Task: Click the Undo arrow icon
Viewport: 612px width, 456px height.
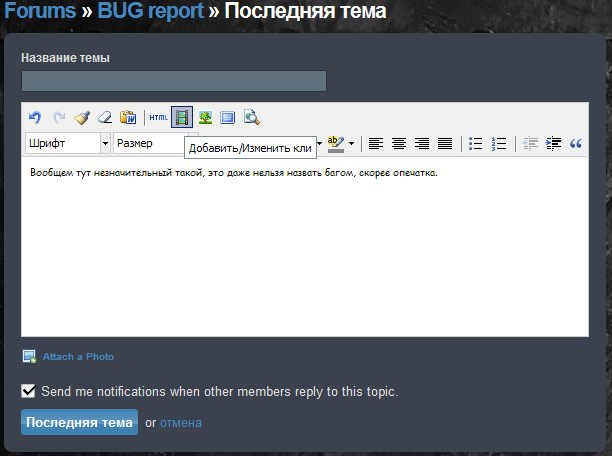Action: click(x=35, y=117)
